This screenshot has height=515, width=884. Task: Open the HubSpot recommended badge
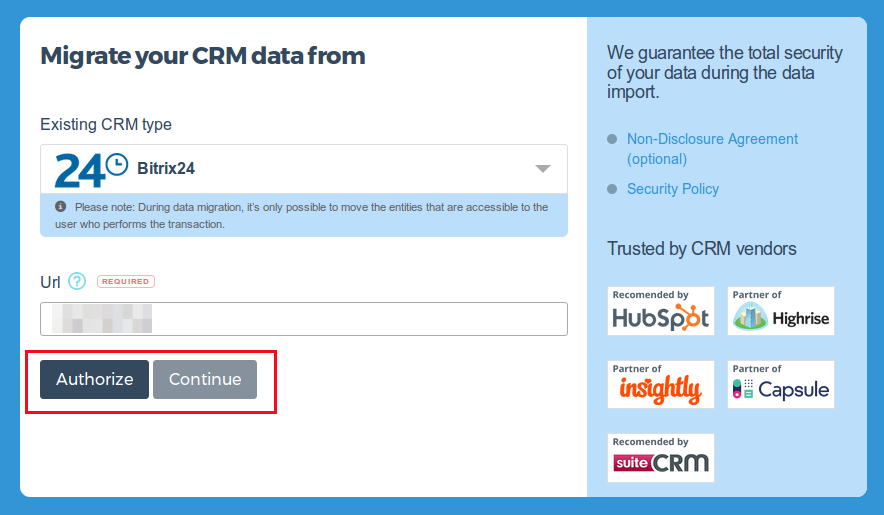tap(661, 311)
